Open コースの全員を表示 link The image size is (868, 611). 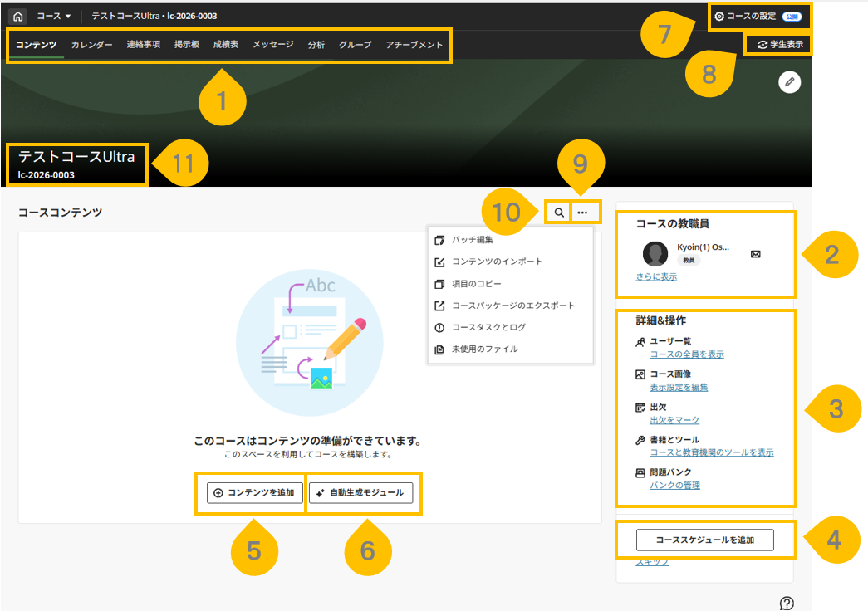pyautogui.click(x=686, y=354)
